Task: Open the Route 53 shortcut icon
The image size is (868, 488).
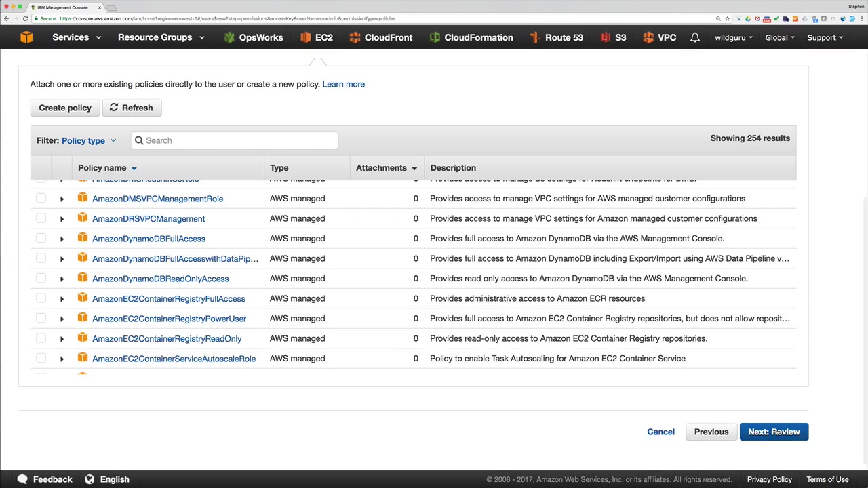Action: click(535, 37)
